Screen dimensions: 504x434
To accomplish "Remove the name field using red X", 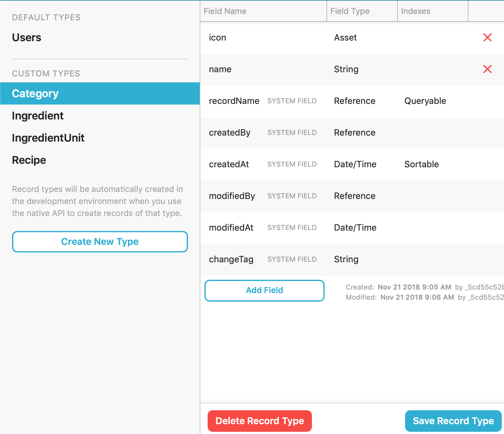I will click(x=487, y=69).
